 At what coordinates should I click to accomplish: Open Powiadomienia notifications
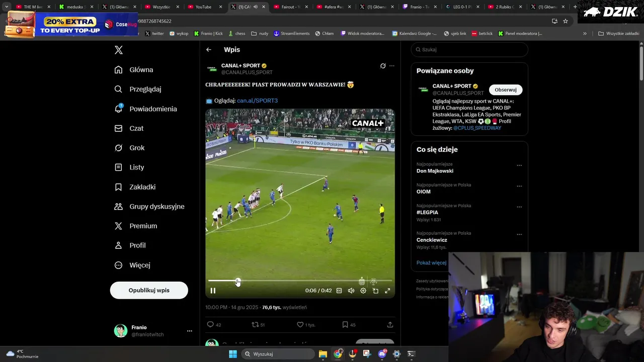pyautogui.click(x=146, y=109)
